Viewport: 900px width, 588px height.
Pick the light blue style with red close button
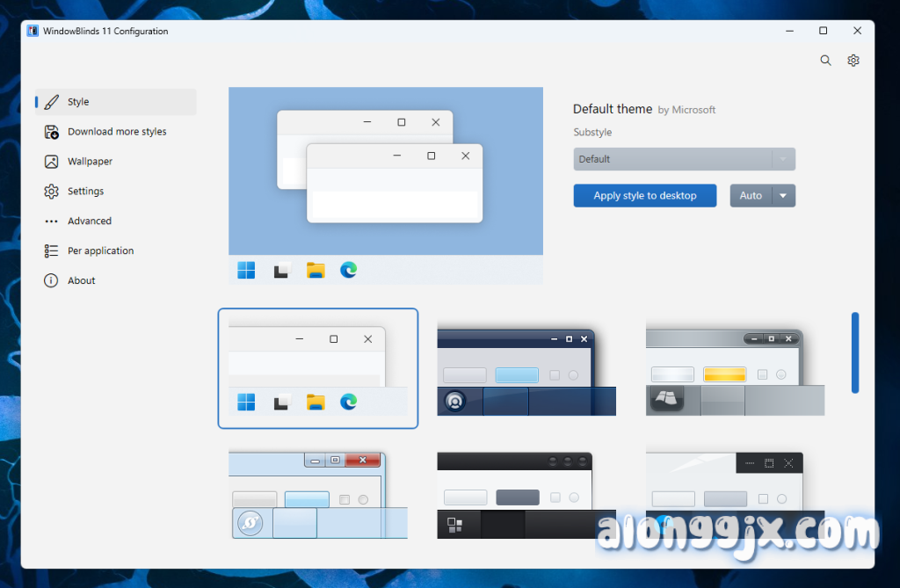point(317,494)
